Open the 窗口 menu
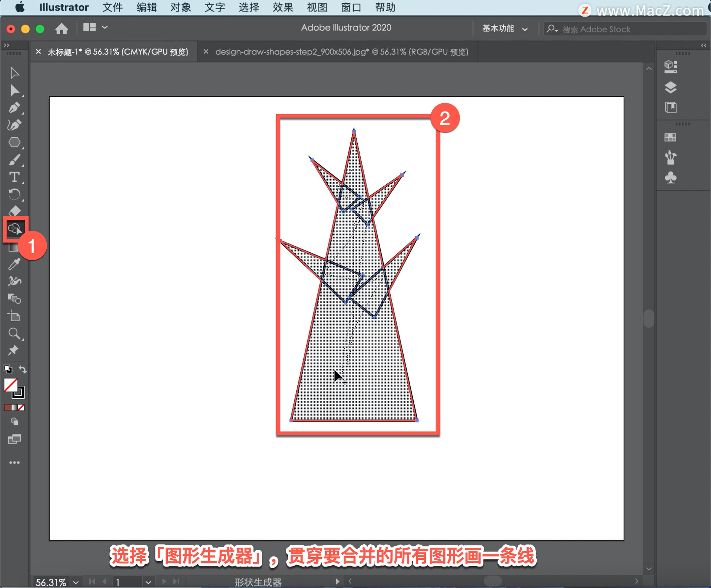Screen dimensions: 711x588 tap(351, 7)
